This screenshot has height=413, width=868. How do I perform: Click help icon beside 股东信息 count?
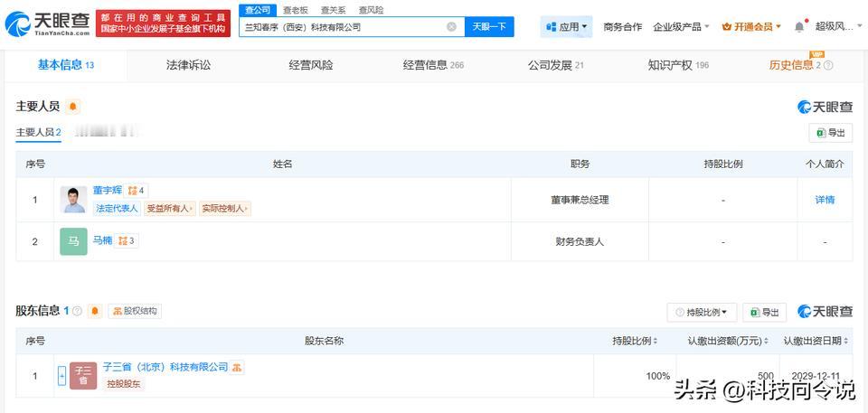point(78,311)
